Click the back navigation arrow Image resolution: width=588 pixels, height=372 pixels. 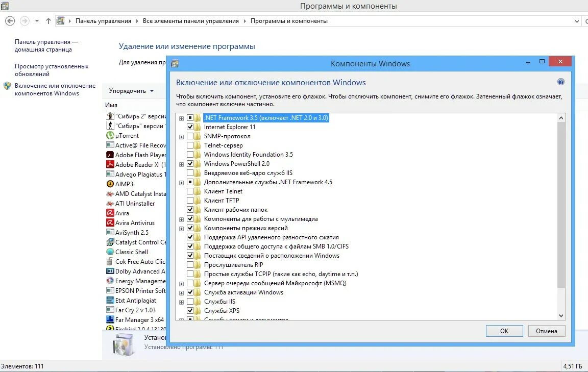(10, 20)
